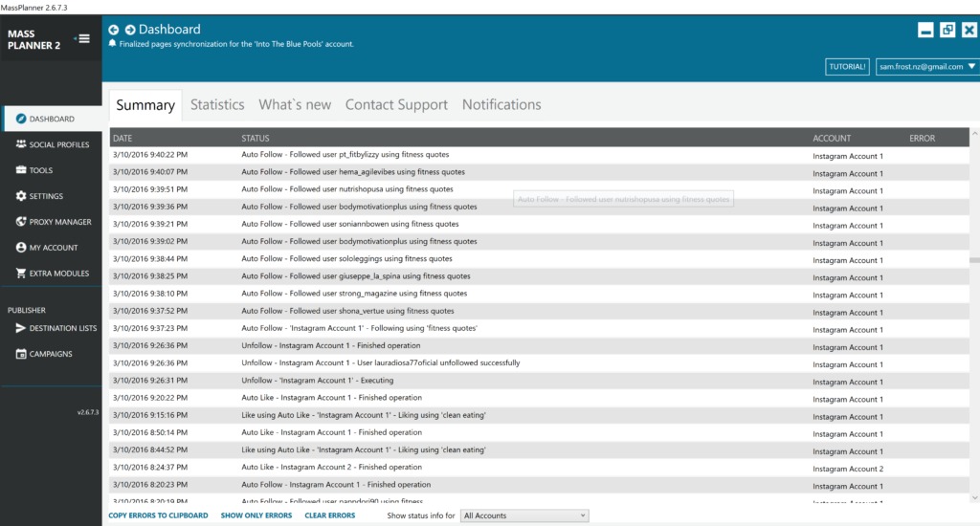Open Social Profiles section
The image size is (980, 526).
pyautogui.click(x=52, y=144)
